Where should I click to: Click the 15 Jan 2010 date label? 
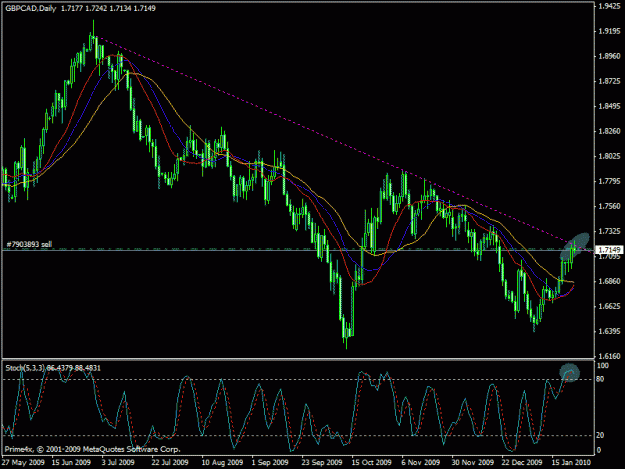pyautogui.click(x=571, y=463)
